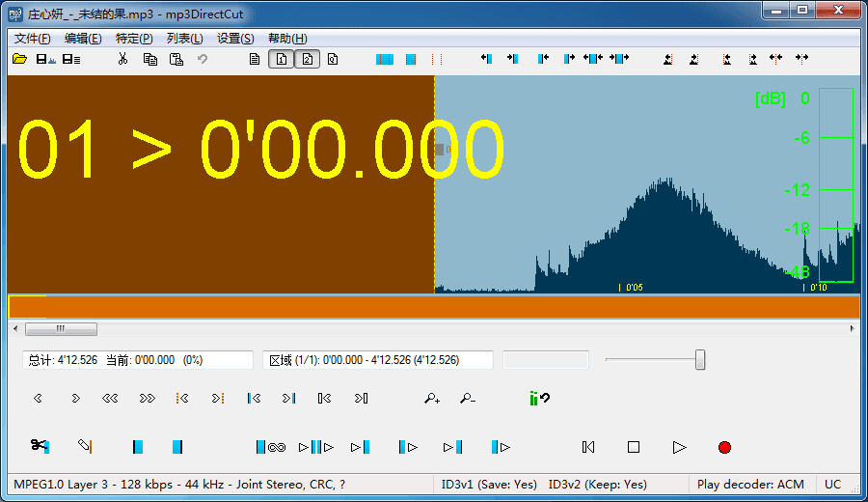Toggle the page button labeled 1
The width and height of the screenshot is (868, 502).
tap(282, 59)
